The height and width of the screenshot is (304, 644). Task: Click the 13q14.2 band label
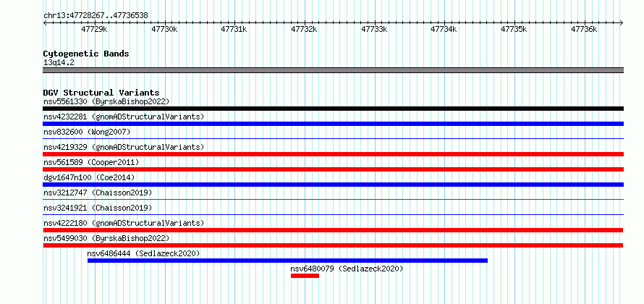59,63
